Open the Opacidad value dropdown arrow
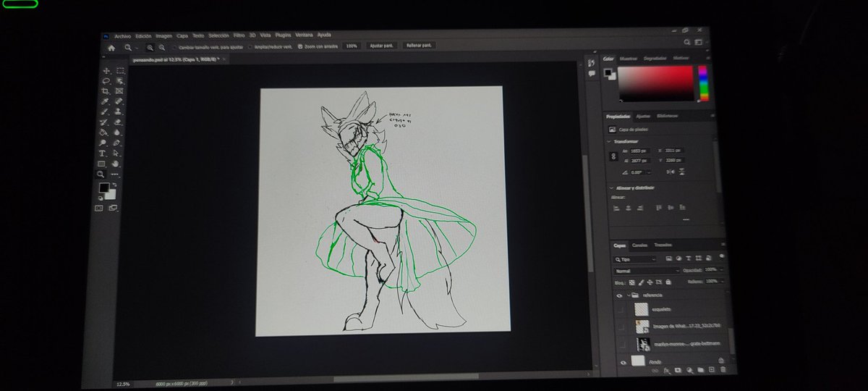Viewport: 868px width, 391px height. [x=722, y=269]
